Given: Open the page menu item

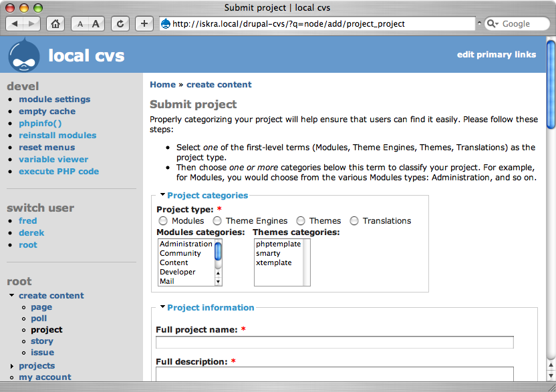Looking at the screenshot, I should [x=41, y=307].
